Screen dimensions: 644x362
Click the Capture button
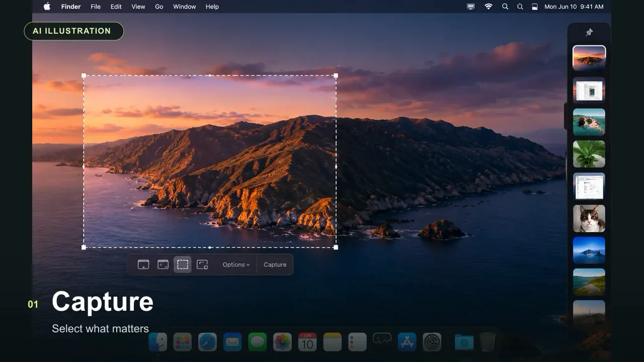(275, 264)
